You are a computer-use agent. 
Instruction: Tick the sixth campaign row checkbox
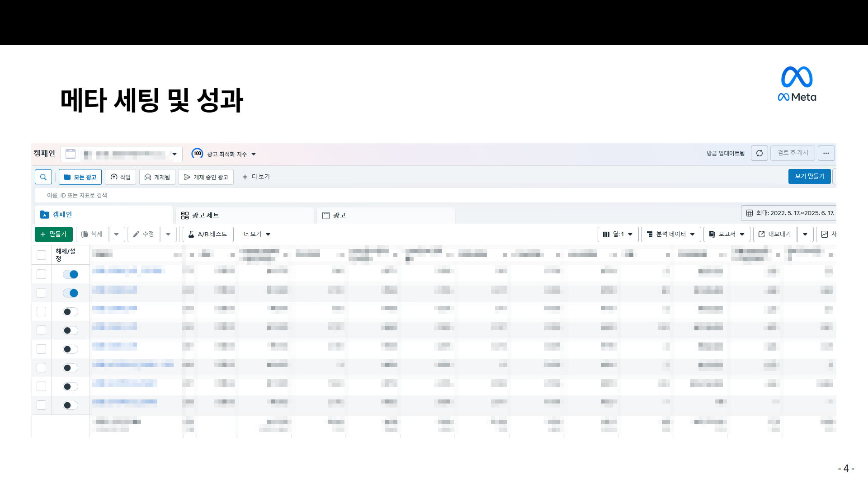[41, 368]
